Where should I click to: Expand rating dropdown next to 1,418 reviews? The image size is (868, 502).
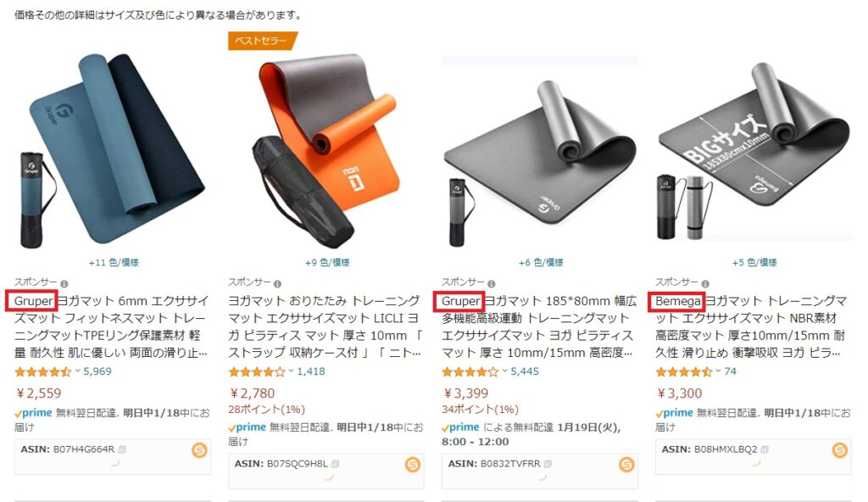292,371
